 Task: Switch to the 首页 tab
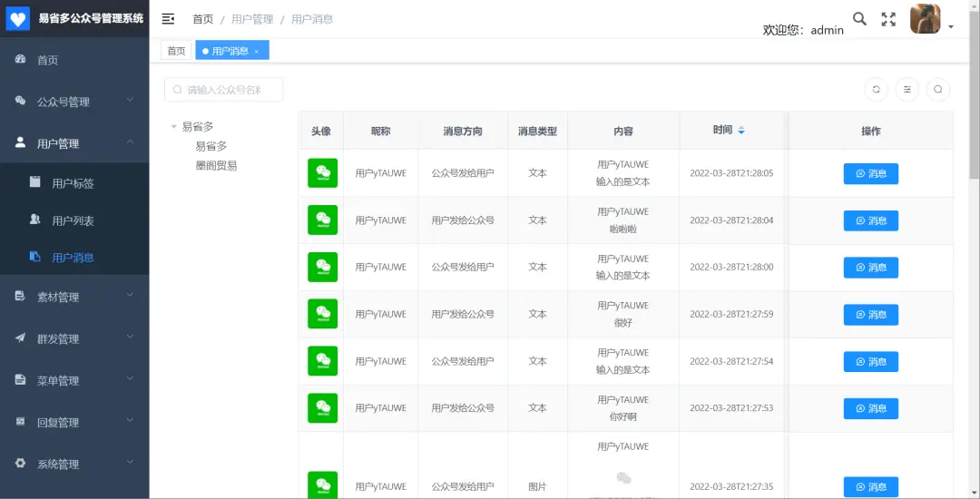(x=176, y=51)
